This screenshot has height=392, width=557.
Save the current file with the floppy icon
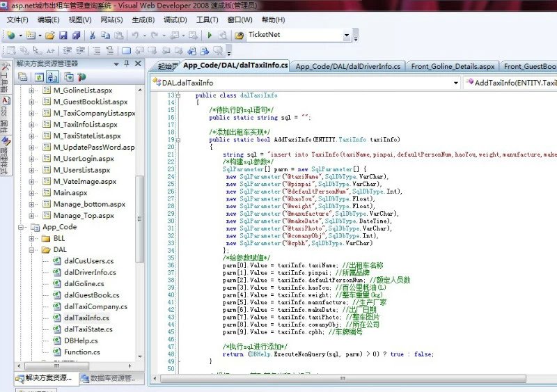[63, 36]
